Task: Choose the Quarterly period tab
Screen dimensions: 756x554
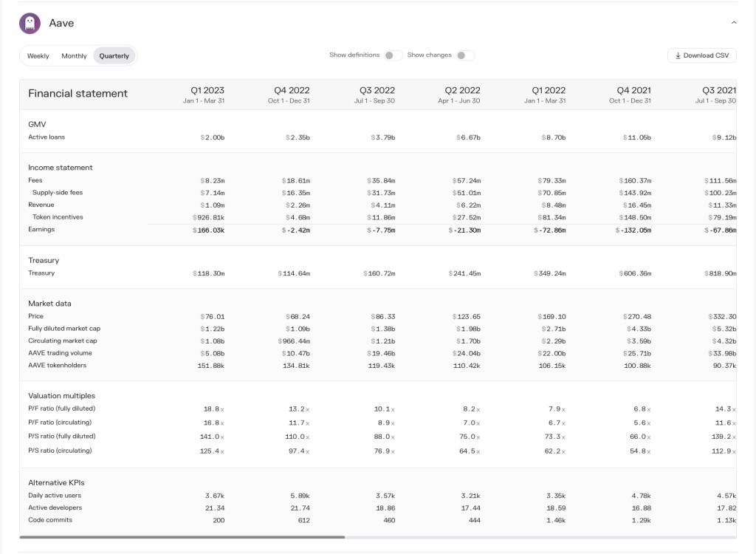Action: pyautogui.click(x=114, y=56)
